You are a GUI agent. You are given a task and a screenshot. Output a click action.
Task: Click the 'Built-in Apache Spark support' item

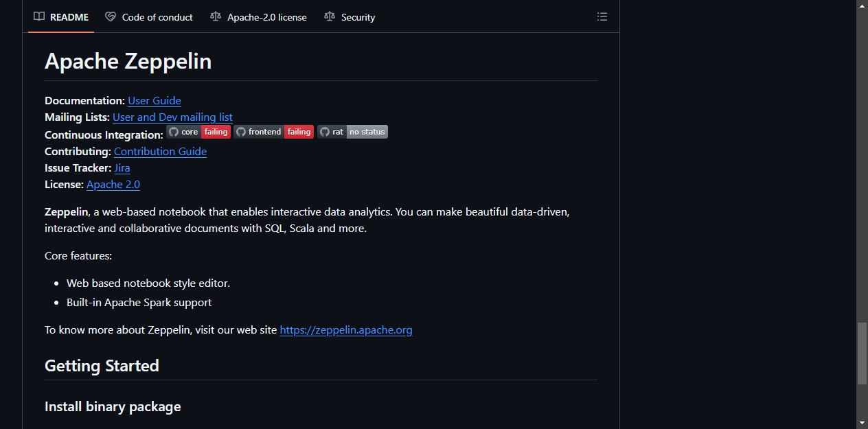pos(139,302)
